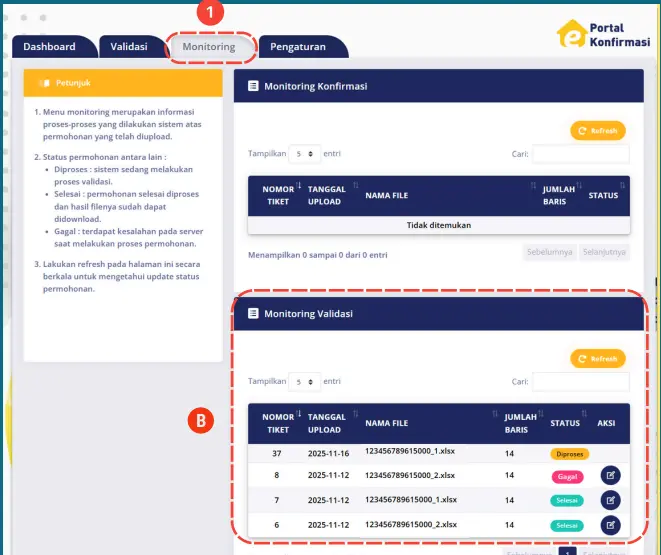Click ticket number 37

tap(277, 453)
